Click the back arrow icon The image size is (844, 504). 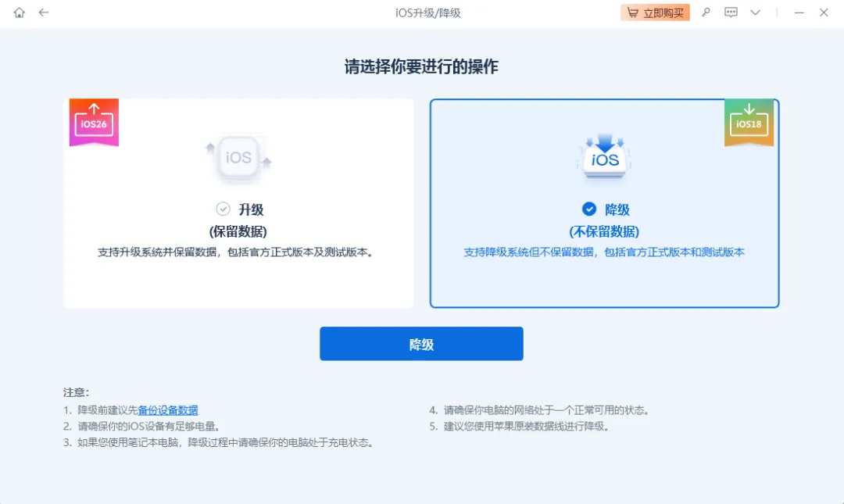[44, 13]
